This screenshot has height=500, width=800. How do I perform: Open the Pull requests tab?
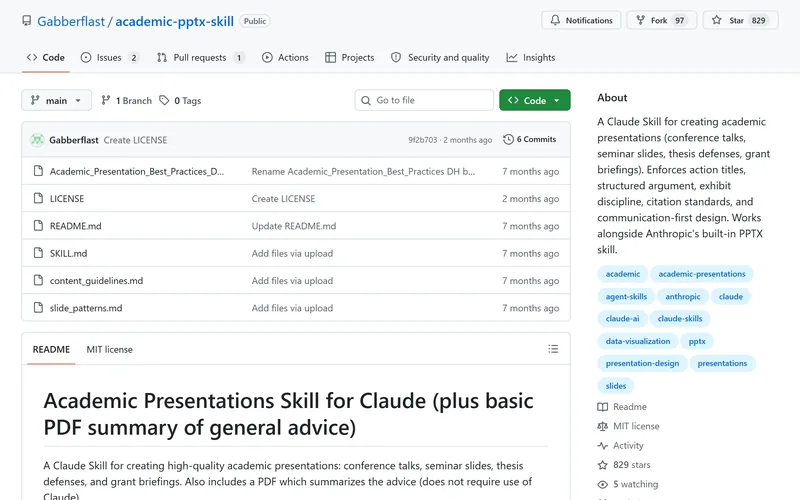(200, 58)
